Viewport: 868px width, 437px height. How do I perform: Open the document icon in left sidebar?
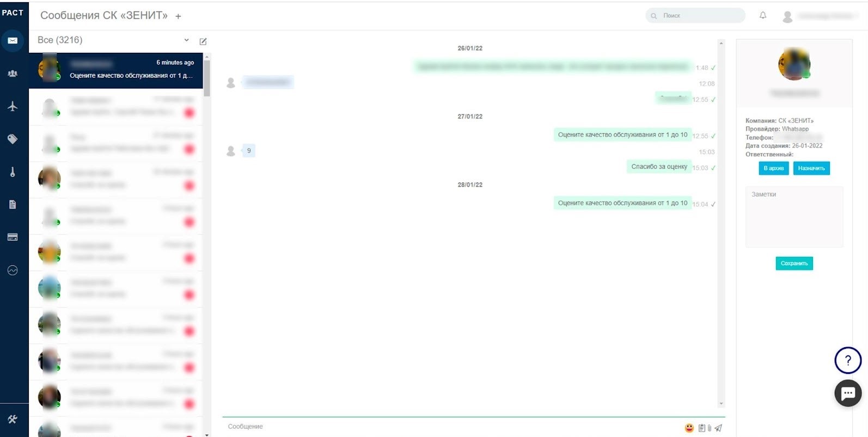click(x=13, y=205)
